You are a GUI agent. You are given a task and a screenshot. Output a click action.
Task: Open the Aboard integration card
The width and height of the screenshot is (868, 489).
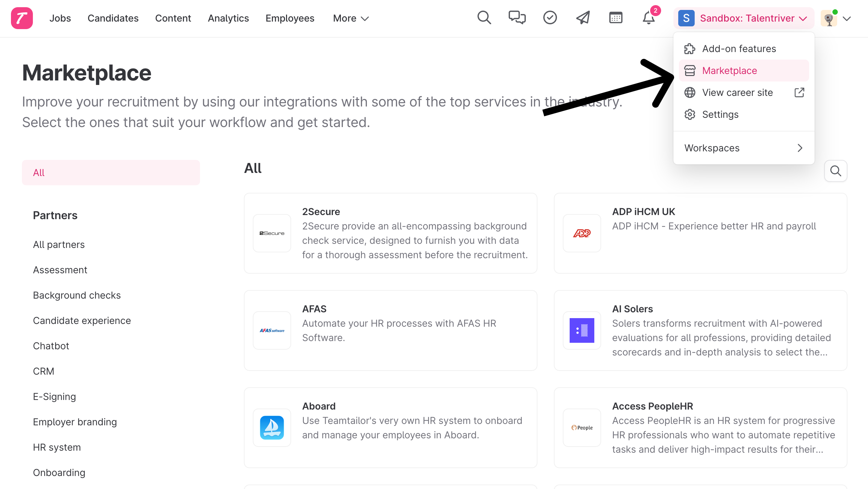point(390,427)
